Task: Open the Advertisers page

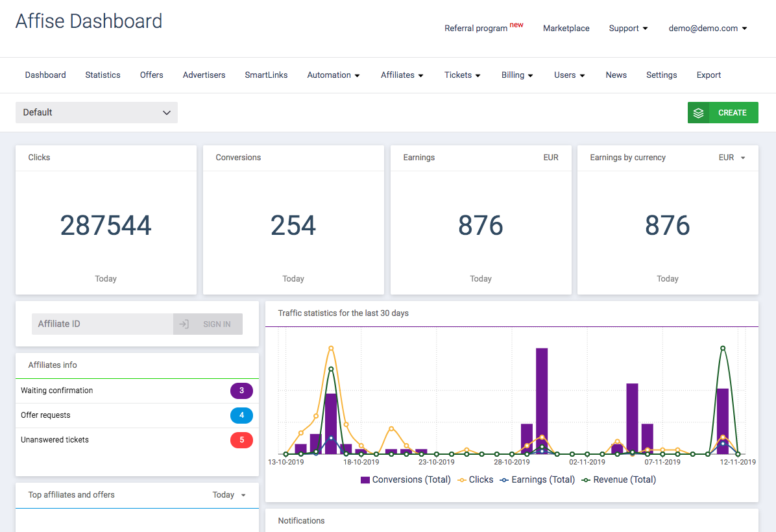Action: 204,75
